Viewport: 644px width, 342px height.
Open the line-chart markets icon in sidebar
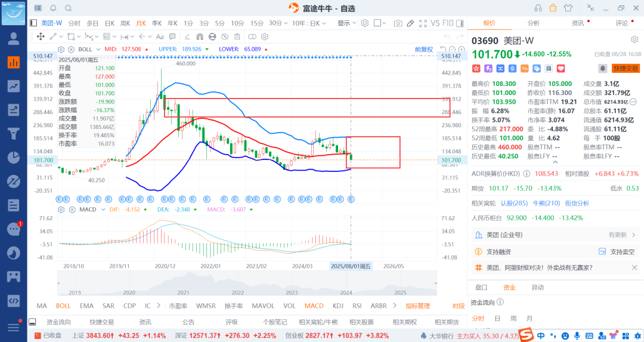(x=14, y=86)
